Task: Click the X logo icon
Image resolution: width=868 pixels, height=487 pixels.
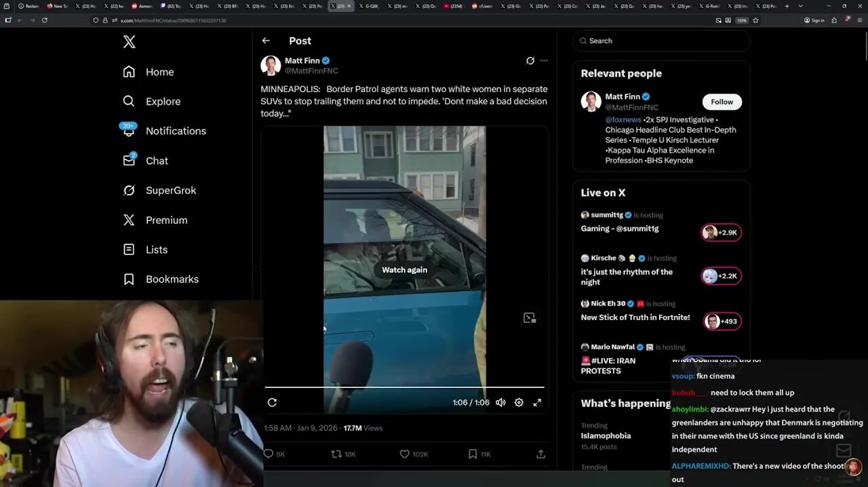Action: point(129,42)
